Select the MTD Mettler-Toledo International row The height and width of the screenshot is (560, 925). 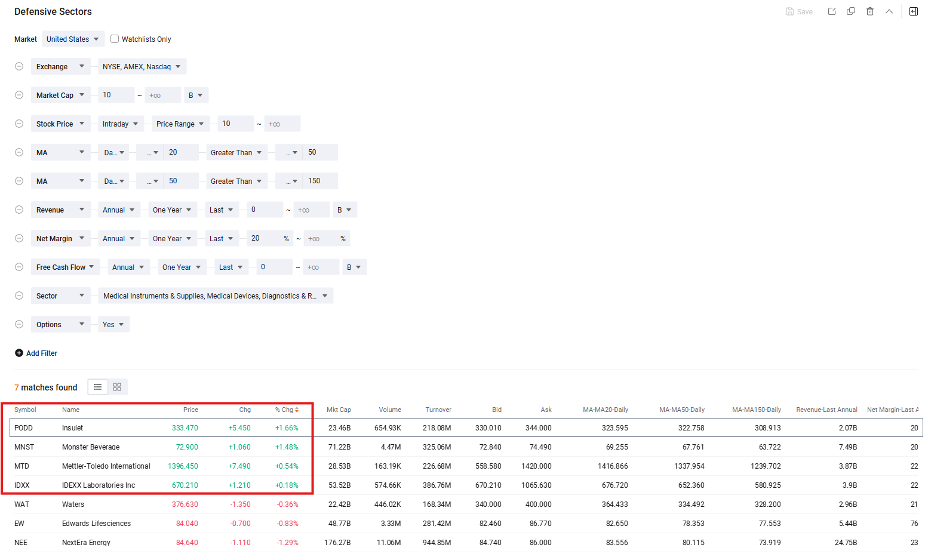466,466
